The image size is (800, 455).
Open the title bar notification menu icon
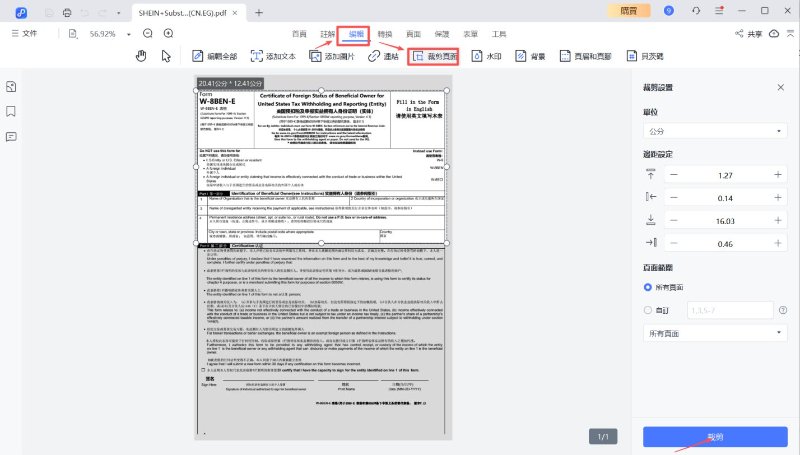point(719,11)
